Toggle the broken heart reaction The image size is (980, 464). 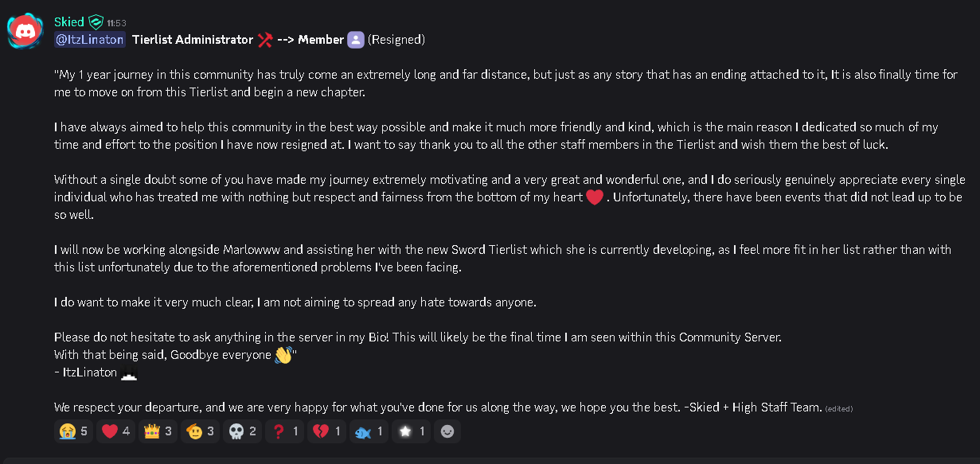[326, 431]
